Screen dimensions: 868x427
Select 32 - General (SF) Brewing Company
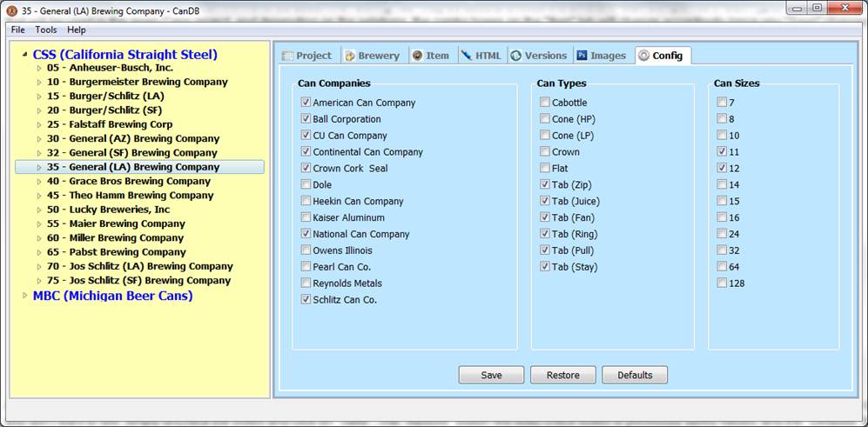click(x=131, y=153)
